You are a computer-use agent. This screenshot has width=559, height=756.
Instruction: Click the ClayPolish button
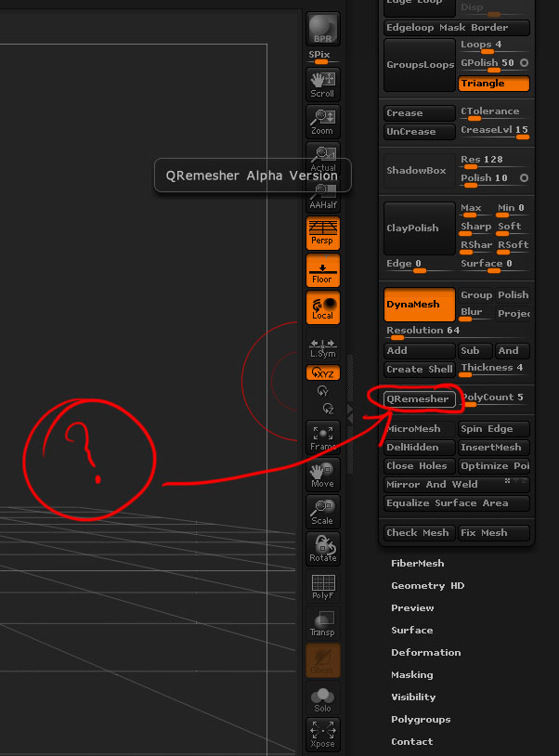click(420, 228)
